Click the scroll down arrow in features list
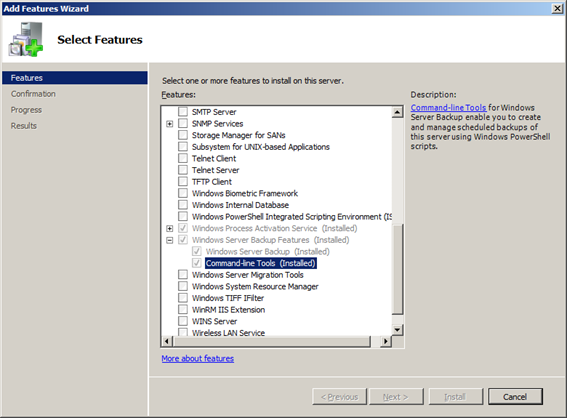The height and width of the screenshot is (418, 567). 397,329
